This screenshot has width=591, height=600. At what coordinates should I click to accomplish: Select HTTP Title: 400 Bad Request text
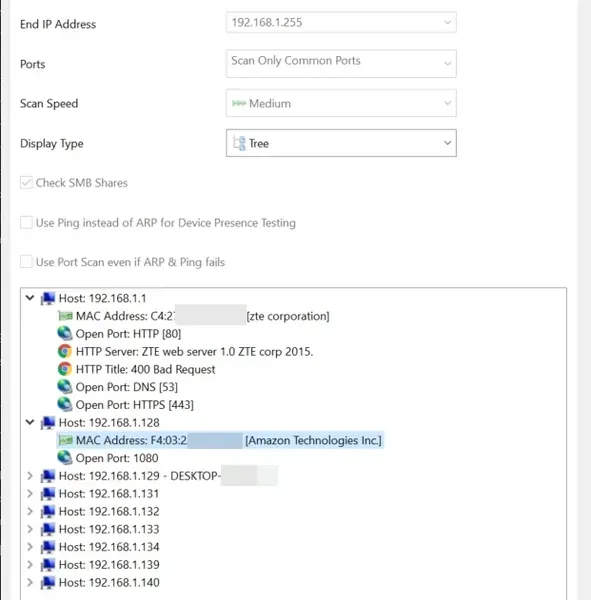point(145,369)
